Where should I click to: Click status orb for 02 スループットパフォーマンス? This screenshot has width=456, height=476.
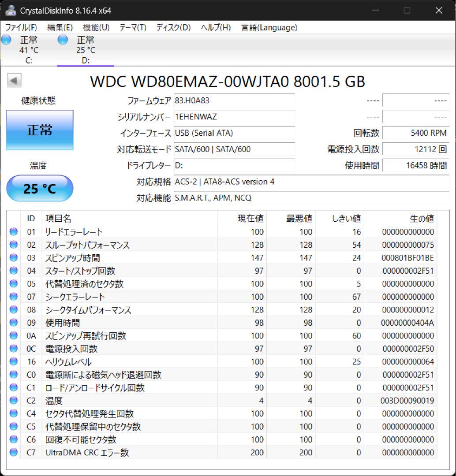pyautogui.click(x=14, y=245)
